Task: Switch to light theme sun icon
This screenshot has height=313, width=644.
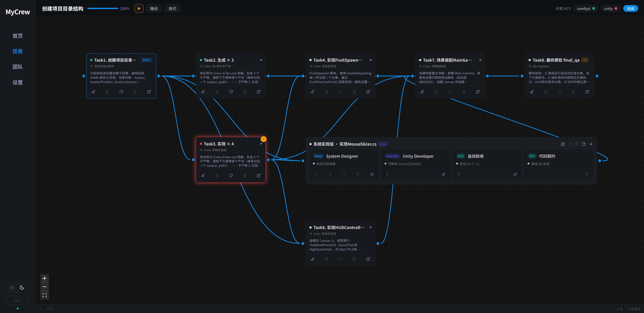Action: tap(12, 288)
